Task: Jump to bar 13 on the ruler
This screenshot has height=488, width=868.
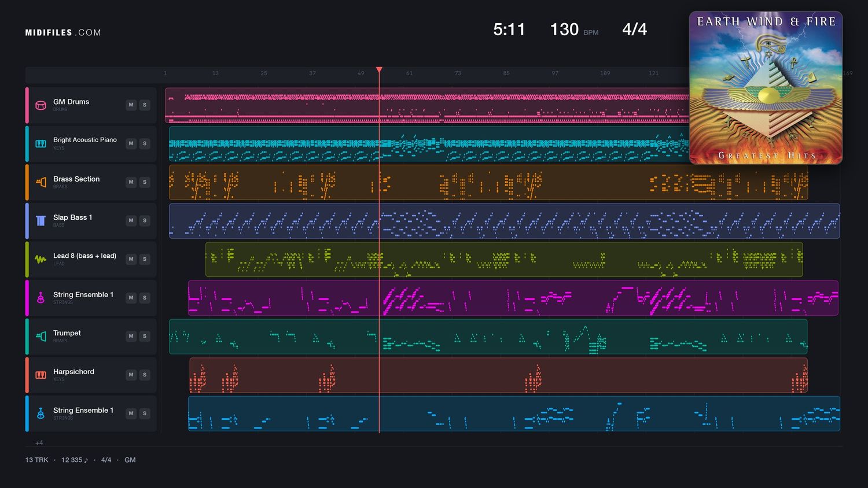Action: click(x=215, y=73)
